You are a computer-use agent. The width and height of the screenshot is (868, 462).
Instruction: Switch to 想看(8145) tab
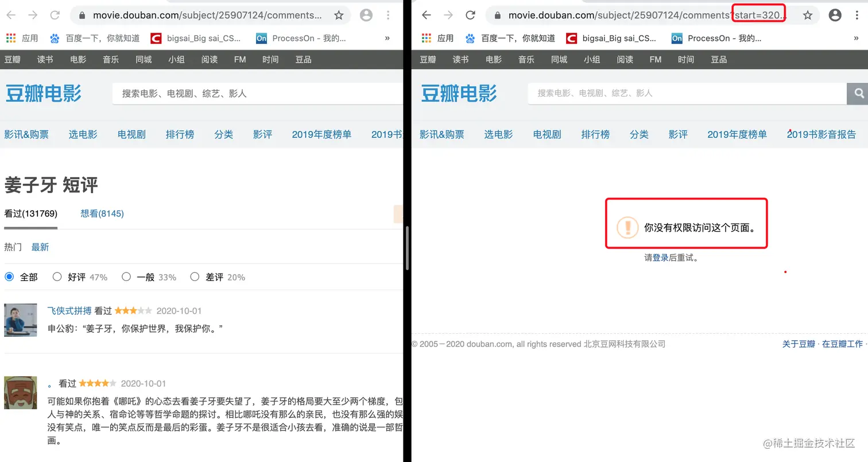pos(102,214)
